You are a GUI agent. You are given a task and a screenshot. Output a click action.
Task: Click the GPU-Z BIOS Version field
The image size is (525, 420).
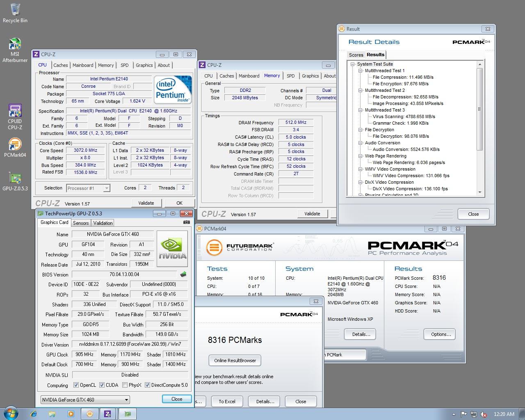tap(125, 274)
